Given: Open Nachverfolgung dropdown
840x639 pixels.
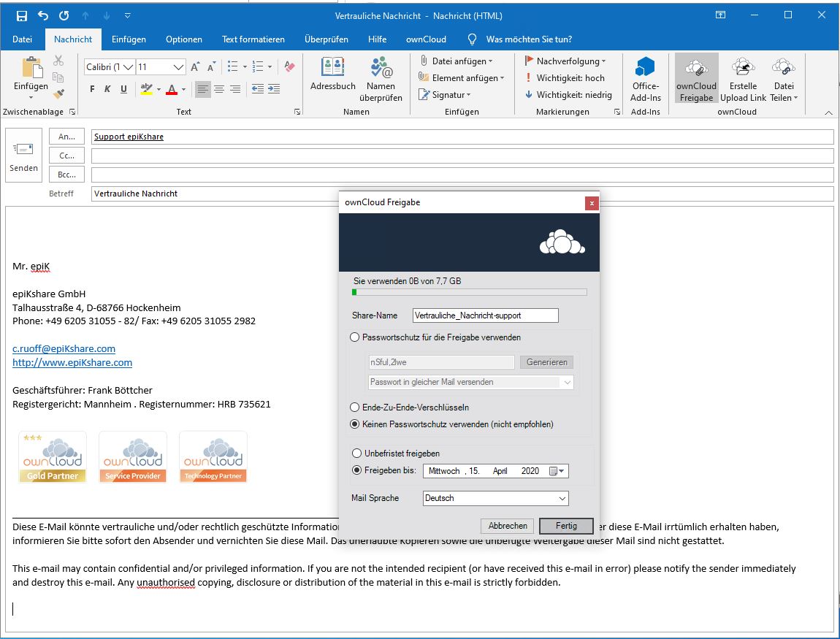Looking at the screenshot, I should click(565, 61).
